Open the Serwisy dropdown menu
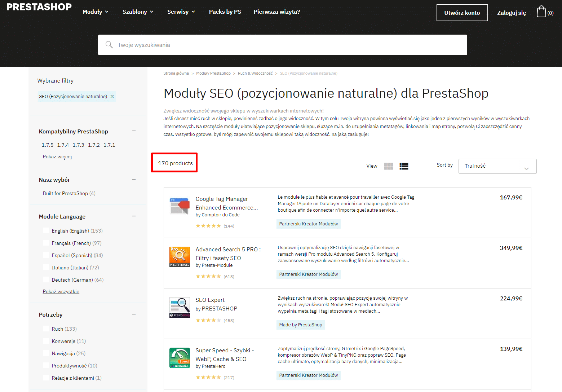Image resolution: width=562 pixels, height=392 pixels. (x=181, y=12)
